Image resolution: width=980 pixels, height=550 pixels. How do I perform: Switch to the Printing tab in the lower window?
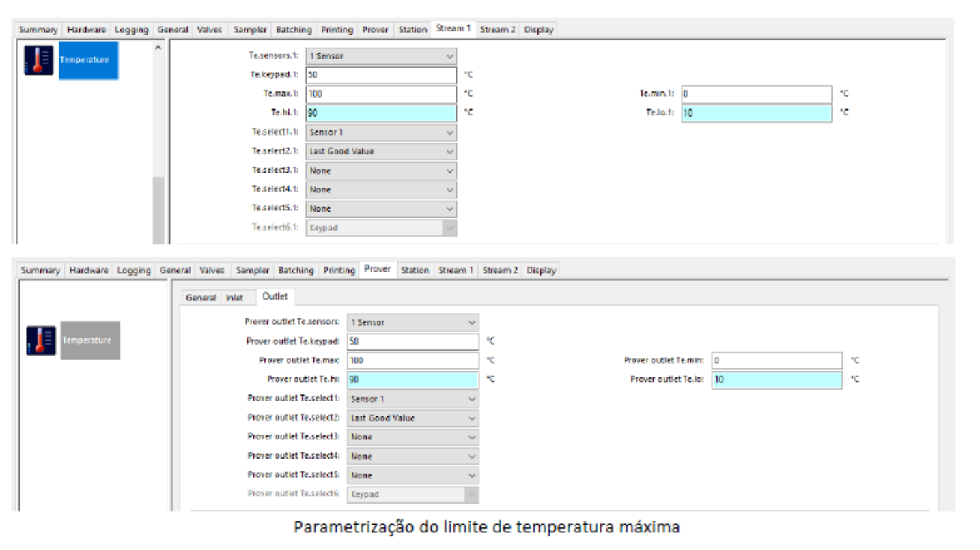point(339,271)
